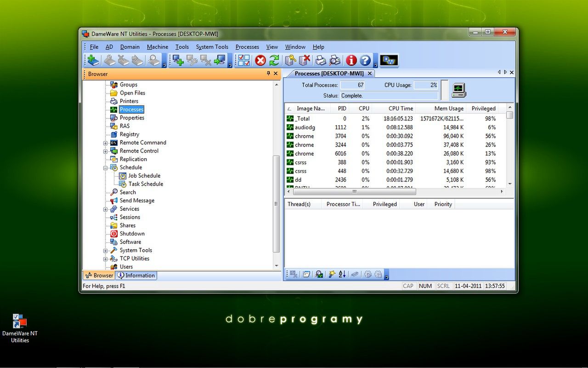Click the Image Name column header
588x368 pixels.
pos(307,109)
